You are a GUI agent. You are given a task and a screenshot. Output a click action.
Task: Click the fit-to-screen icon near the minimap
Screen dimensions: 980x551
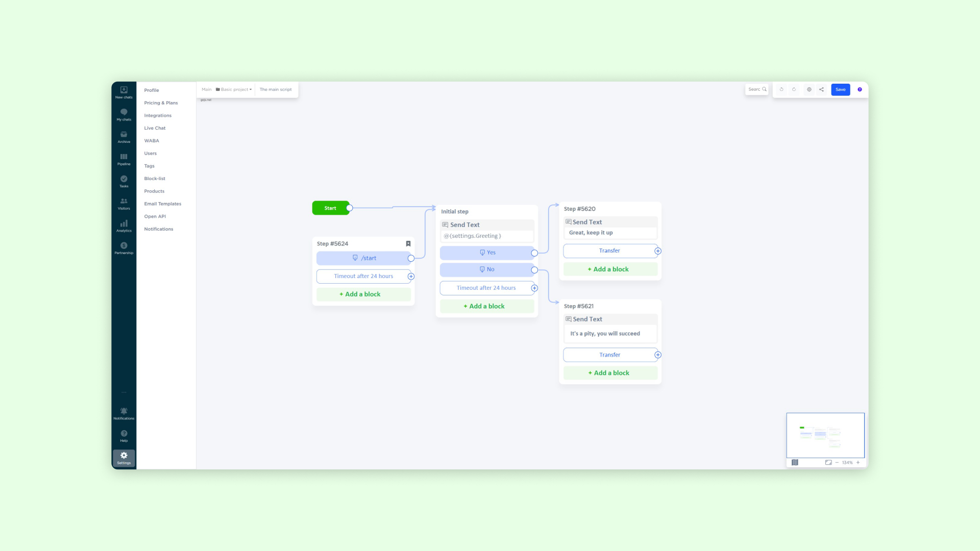coord(828,462)
